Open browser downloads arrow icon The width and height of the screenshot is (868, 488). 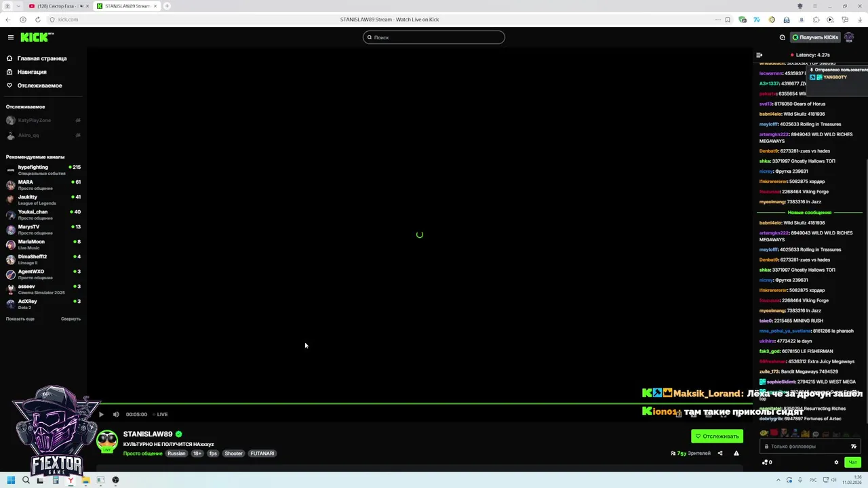pyautogui.click(x=860, y=20)
